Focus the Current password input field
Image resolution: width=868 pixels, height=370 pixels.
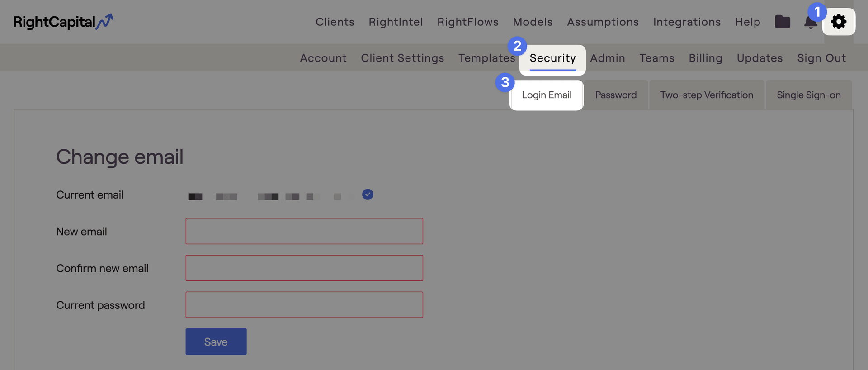click(304, 305)
